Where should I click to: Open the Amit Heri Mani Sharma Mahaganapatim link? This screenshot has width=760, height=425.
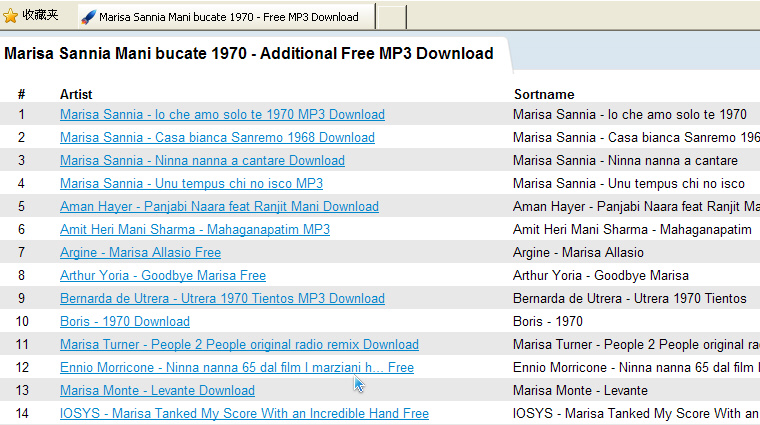(x=195, y=229)
